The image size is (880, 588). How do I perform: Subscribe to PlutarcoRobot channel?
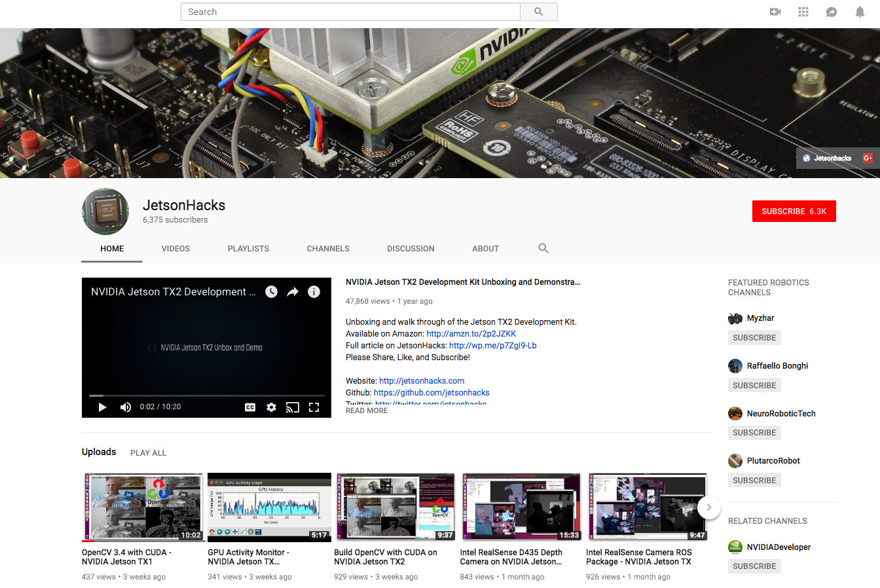tap(754, 481)
